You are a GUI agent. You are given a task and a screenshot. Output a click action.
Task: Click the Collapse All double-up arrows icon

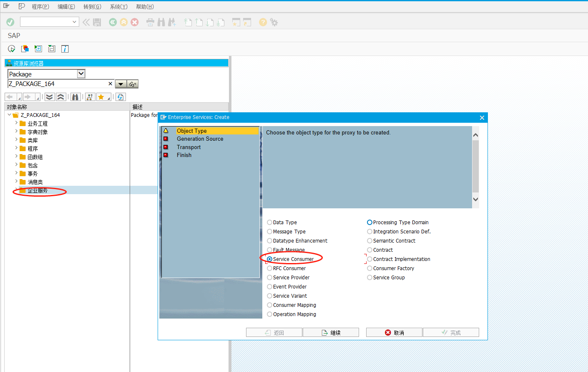pyautogui.click(x=60, y=97)
